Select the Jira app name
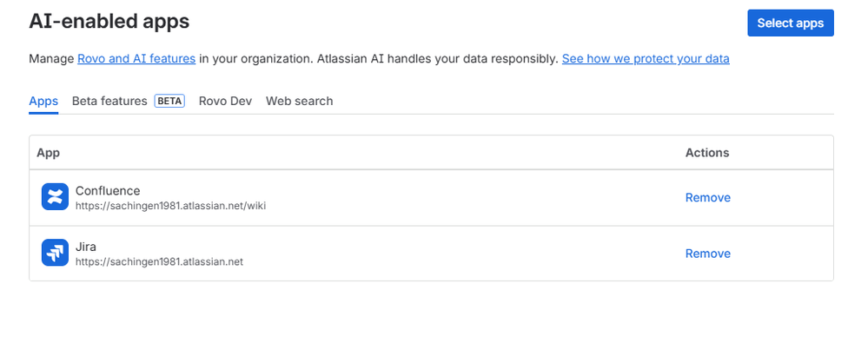Image resolution: width=868 pixels, height=350 pixels. pos(86,247)
